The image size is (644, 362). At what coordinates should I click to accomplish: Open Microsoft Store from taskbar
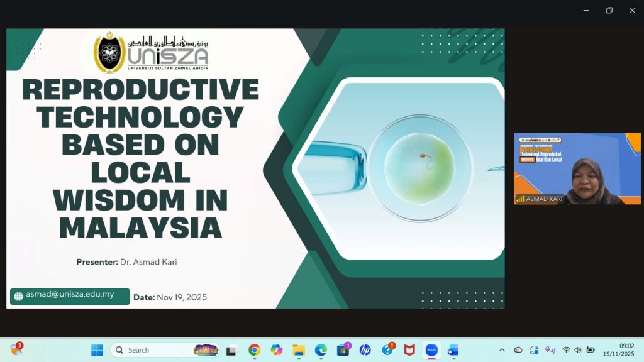coord(343,350)
